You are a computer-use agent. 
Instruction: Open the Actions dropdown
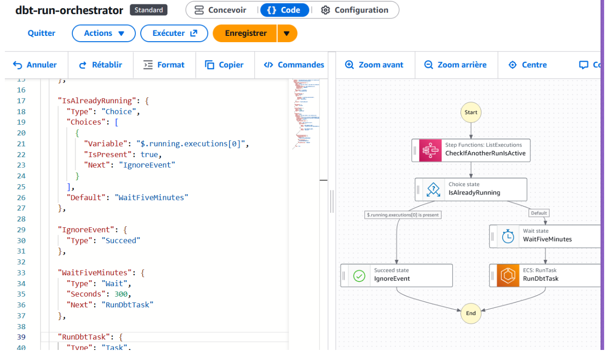tap(103, 33)
